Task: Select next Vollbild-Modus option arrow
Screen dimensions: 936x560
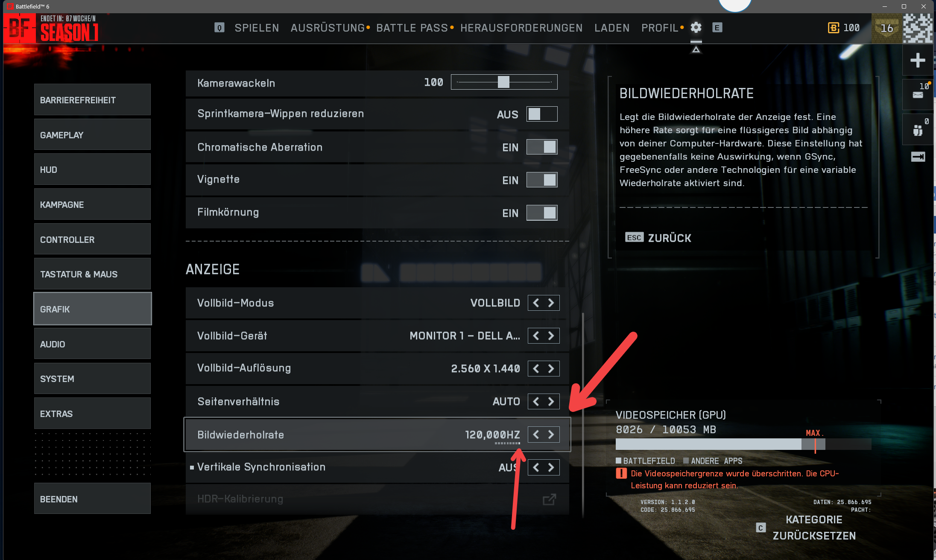Action: click(x=551, y=303)
